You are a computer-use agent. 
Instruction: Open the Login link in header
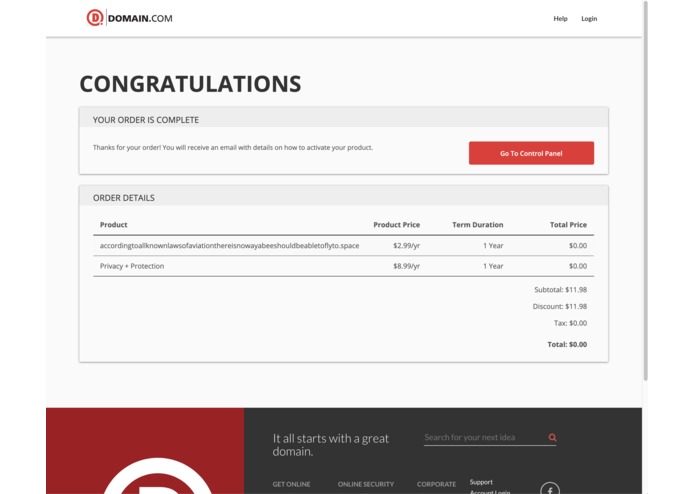click(589, 19)
